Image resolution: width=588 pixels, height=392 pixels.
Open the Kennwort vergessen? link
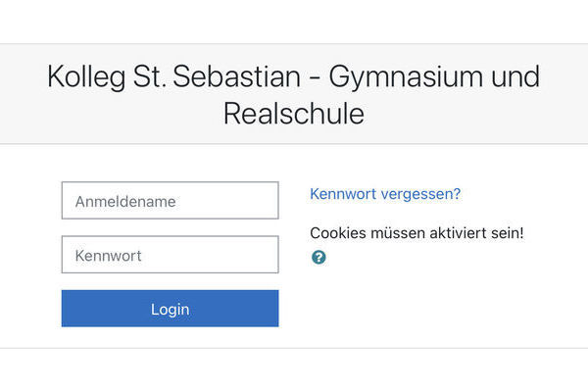[385, 194]
